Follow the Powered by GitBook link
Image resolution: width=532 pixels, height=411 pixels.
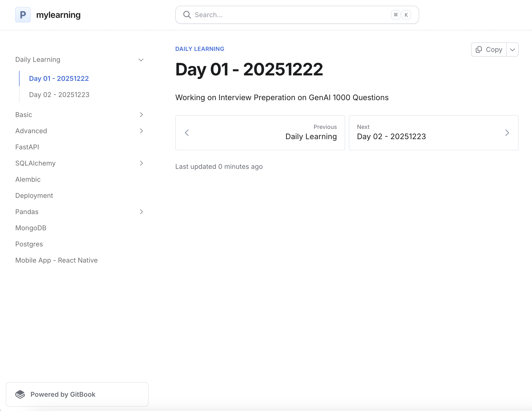pos(63,394)
